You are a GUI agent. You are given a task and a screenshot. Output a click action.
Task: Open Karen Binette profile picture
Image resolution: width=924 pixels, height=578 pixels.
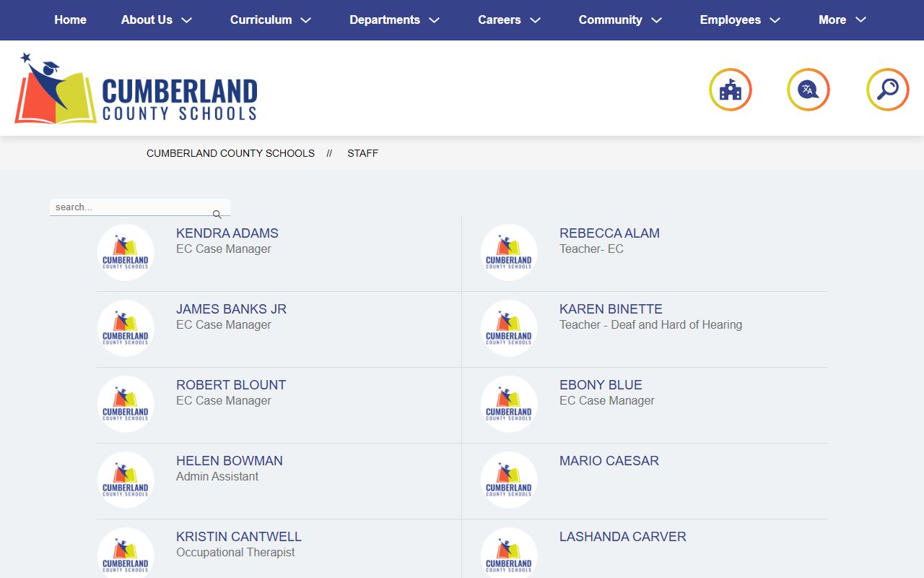509,328
